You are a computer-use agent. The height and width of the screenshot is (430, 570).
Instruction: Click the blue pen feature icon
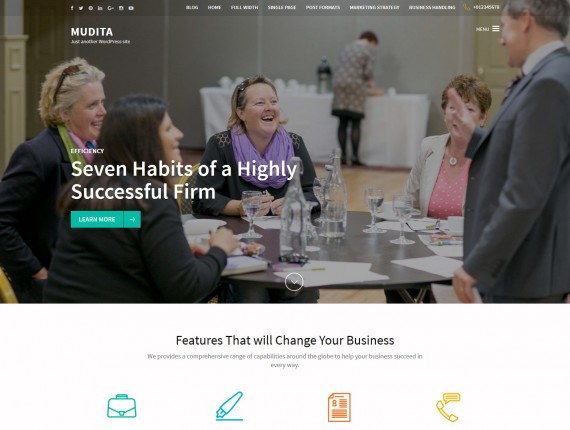[229, 406]
